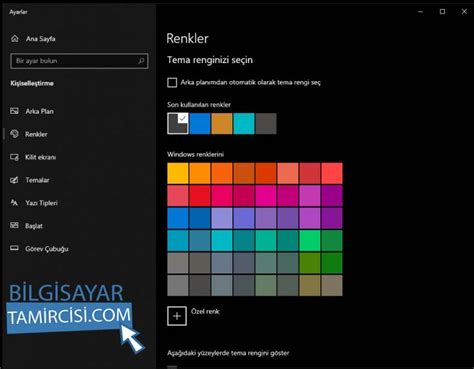Click the 'Ayarlar' window title
This screenshot has height=369, width=474.
[x=18, y=12]
